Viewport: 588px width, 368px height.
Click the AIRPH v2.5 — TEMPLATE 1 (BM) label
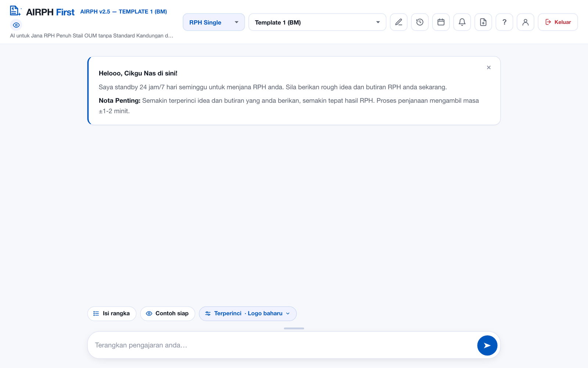pyautogui.click(x=123, y=11)
